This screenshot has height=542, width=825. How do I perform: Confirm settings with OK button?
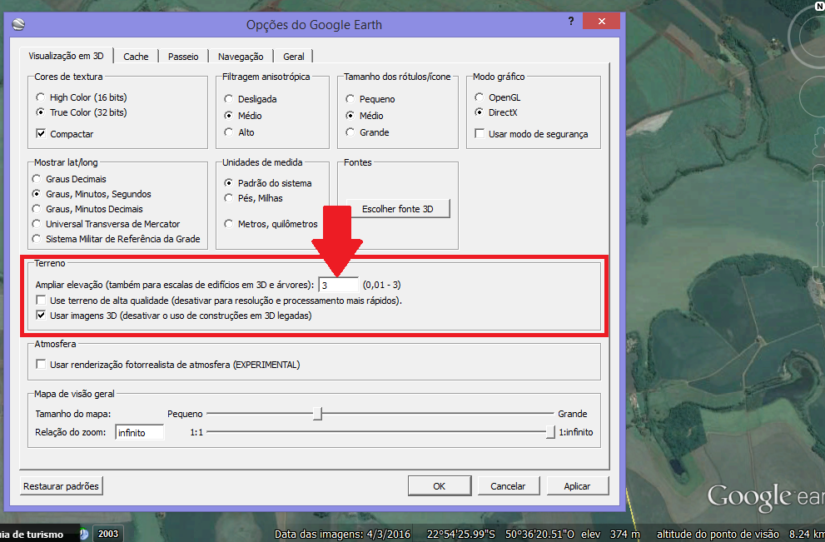(439, 486)
